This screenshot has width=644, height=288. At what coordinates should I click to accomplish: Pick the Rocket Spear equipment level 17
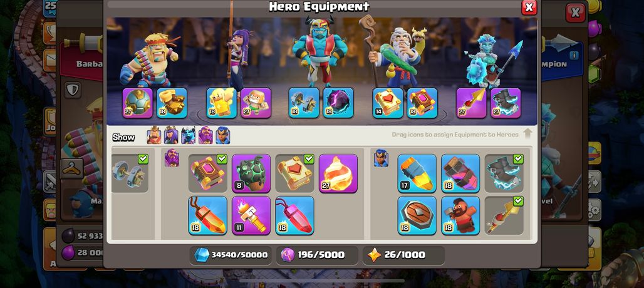(417, 173)
